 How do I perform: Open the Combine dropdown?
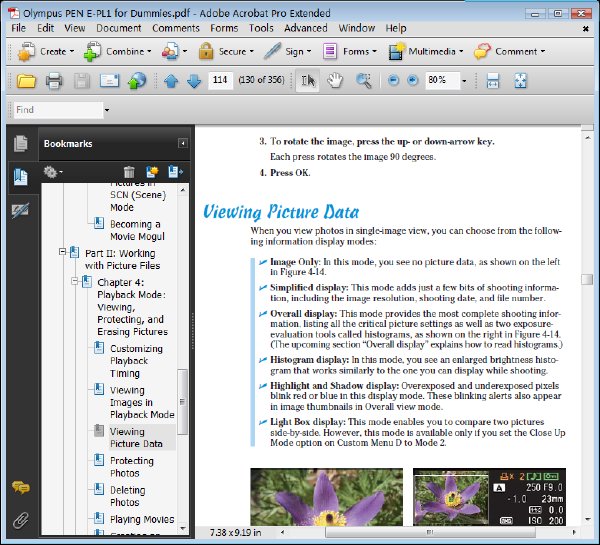pos(117,51)
